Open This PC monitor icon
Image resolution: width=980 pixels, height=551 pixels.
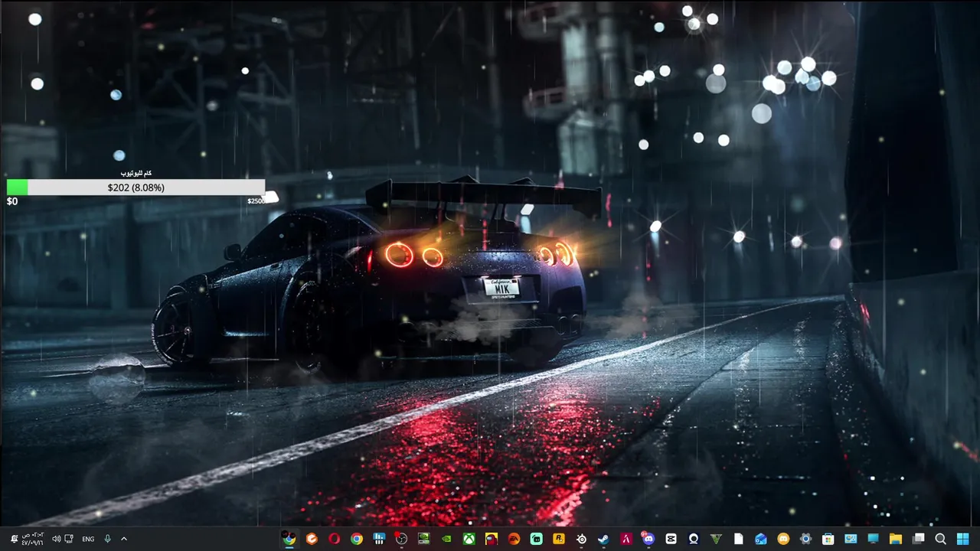[873, 539]
